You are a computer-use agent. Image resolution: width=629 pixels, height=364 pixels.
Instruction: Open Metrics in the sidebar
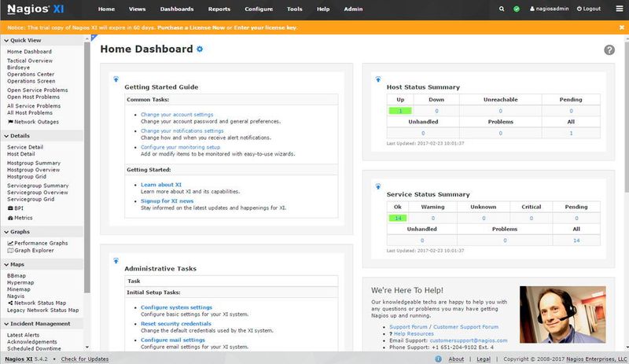20,218
